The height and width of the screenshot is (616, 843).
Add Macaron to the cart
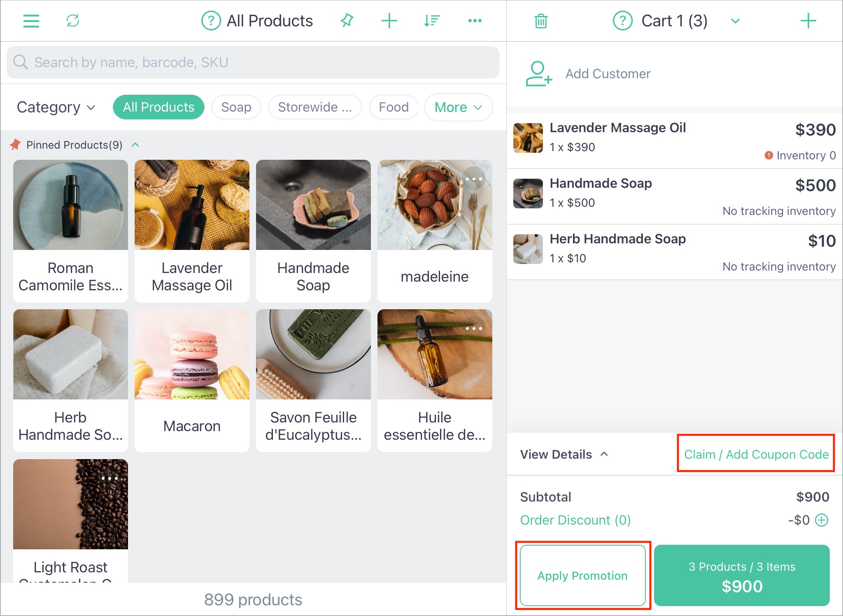coord(192,380)
